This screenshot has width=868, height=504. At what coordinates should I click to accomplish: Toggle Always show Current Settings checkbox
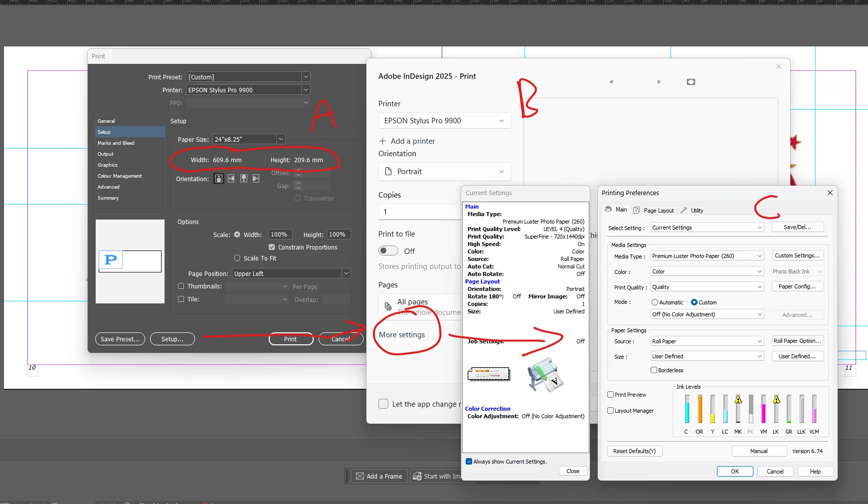pyautogui.click(x=469, y=462)
